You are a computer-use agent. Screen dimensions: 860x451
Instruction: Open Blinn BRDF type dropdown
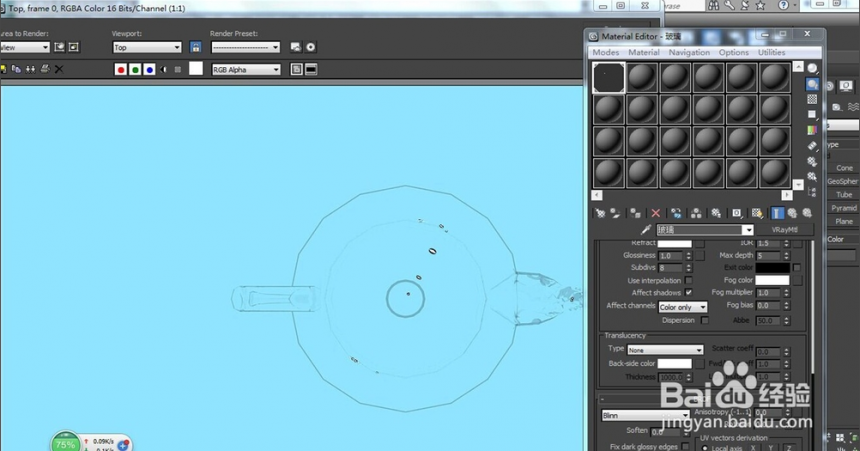click(x=645, y=415)
